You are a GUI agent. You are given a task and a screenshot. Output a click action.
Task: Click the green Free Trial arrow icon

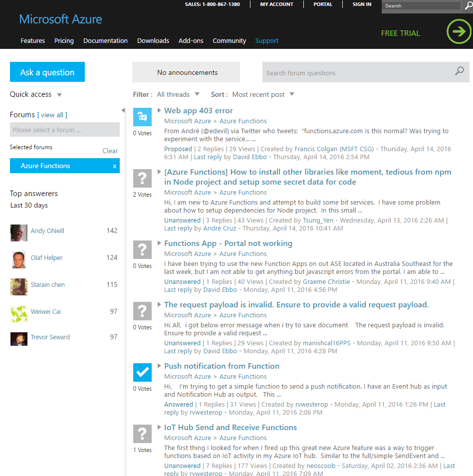pyautogui.click(x=459, y=31)
